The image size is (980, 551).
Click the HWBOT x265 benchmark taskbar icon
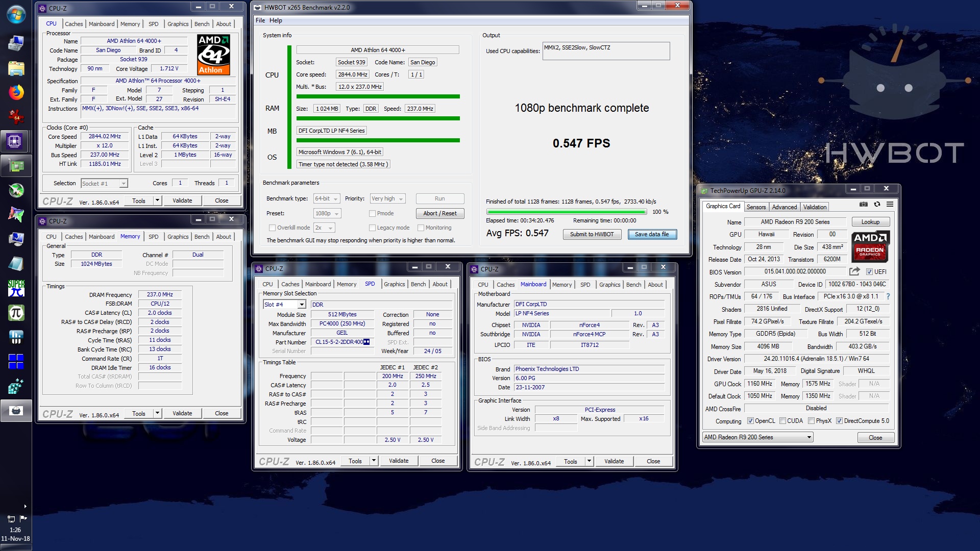(16, 411)
